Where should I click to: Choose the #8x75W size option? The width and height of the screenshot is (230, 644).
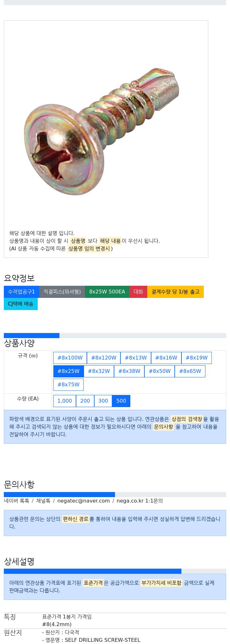click(x=68, y=385)
